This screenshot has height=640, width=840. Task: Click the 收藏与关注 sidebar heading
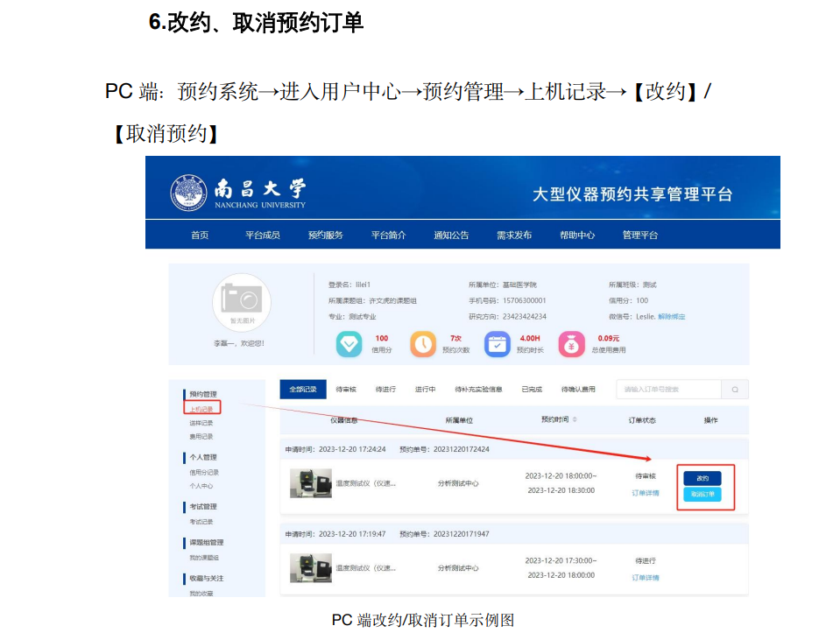pyautogui.click(x=206, y=578)
